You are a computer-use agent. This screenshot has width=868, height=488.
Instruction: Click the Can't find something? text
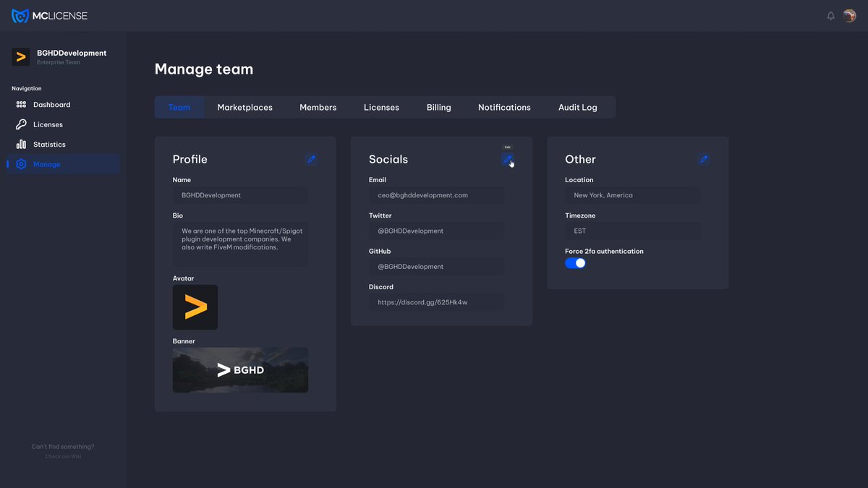click(63, 447)
